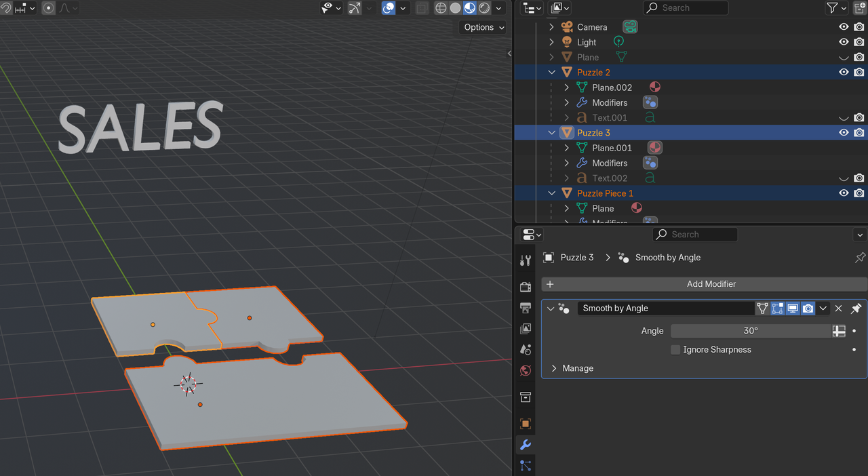Screen dimensions: 868x476
Task: Open the Tool properties tab
Action: (x=526, y=260)
